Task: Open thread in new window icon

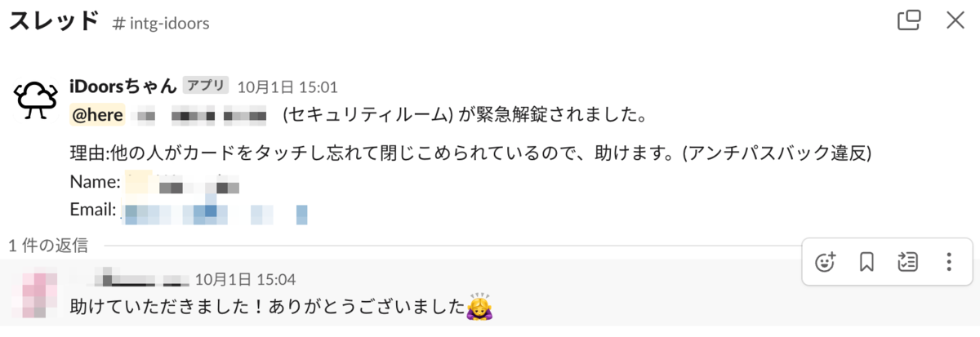Action: coord(909,20)
